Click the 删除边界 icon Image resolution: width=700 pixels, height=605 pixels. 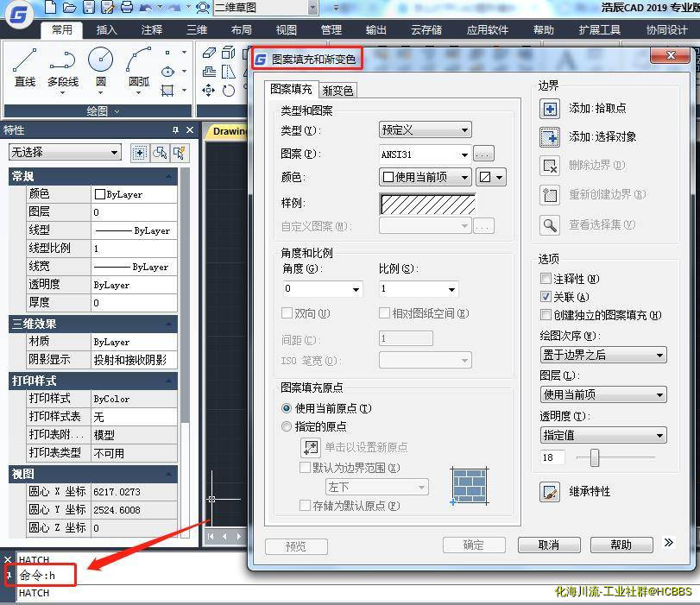(550, 166)
